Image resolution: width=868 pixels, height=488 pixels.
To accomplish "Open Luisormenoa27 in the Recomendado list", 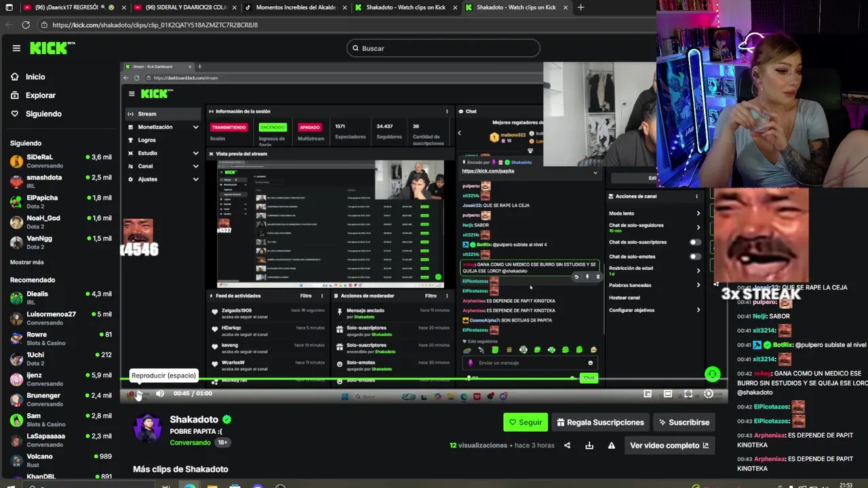I will click(x=60, y=319).
